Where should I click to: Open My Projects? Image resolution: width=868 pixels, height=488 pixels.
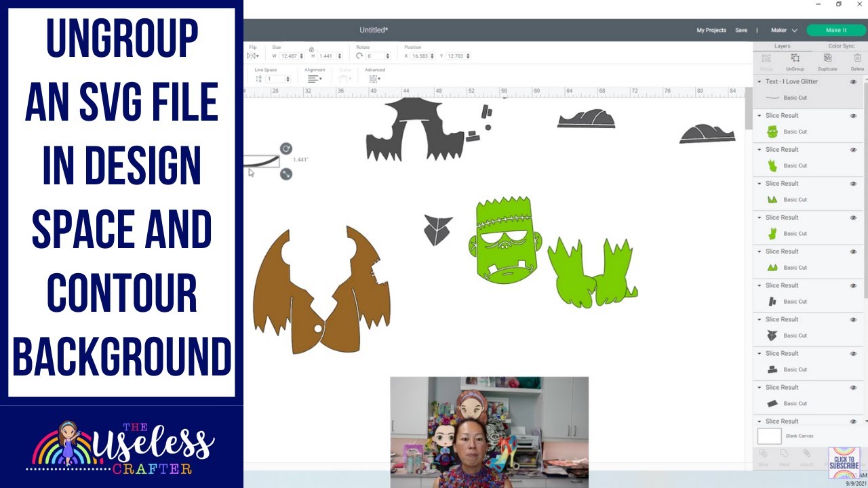pos(711,30)
